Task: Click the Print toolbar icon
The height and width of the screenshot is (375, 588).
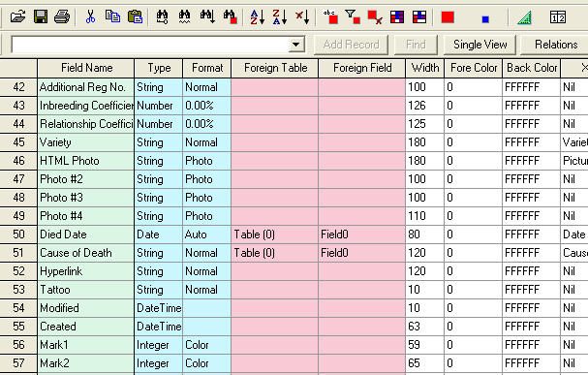Action: pos(62,16)
